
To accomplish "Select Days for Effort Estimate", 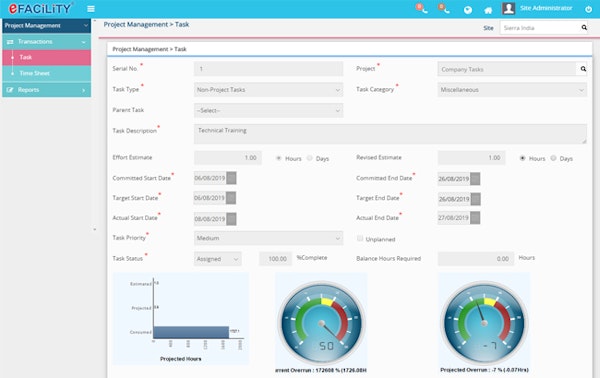I will 310,158.
